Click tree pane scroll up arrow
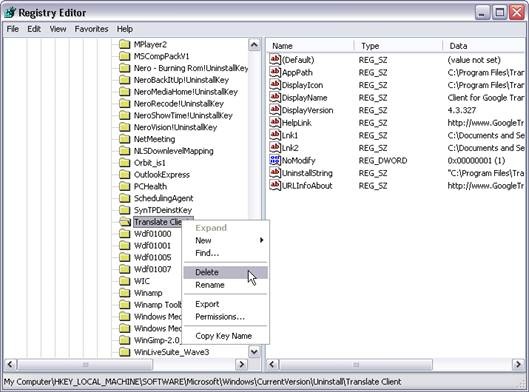The image size is (529, 392). 254,45
